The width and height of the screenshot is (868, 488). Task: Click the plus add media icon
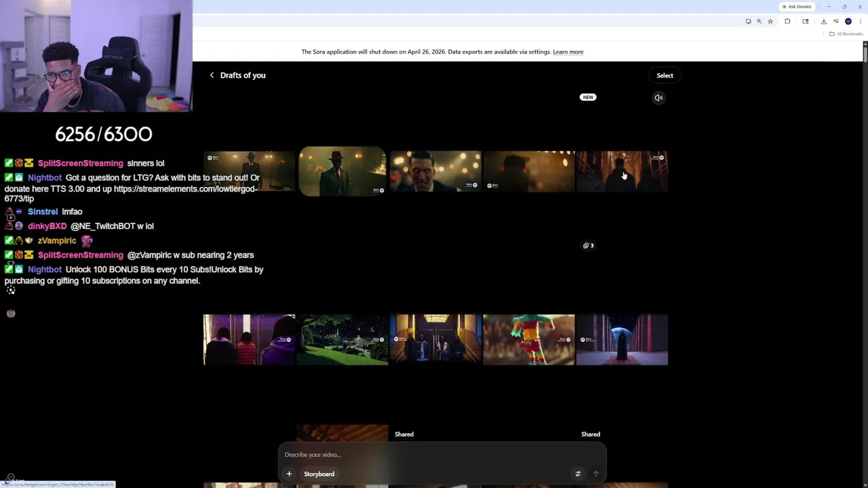click(x=289, y=474)
